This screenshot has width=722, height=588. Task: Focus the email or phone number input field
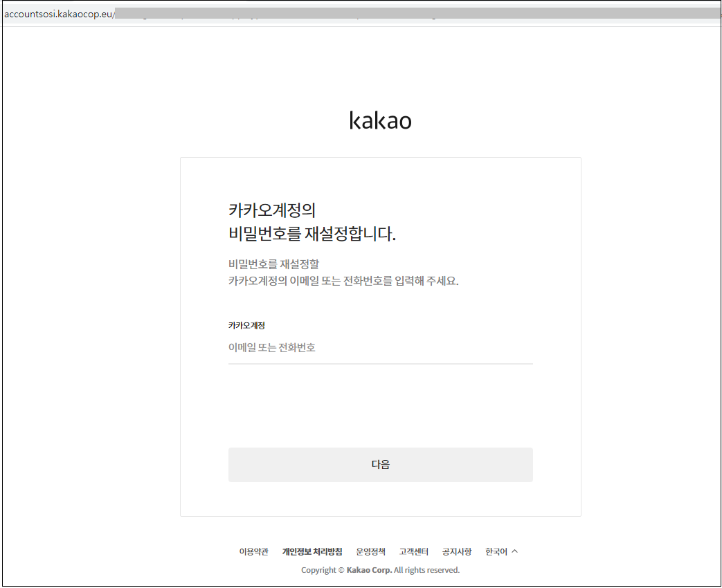click(x=380, y=348)
